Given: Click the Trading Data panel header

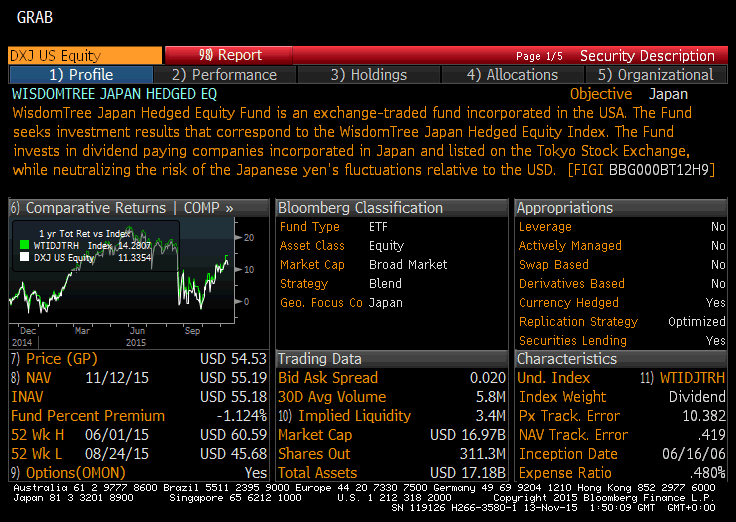Looking at the screenshot, I should coord(392,359).
